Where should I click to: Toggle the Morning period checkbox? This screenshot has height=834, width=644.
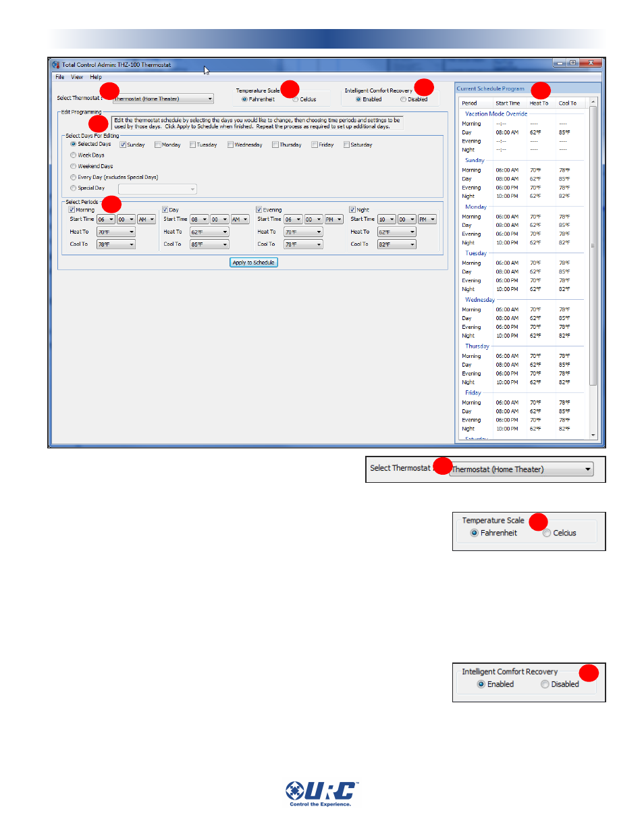click(x=72, y=210)
